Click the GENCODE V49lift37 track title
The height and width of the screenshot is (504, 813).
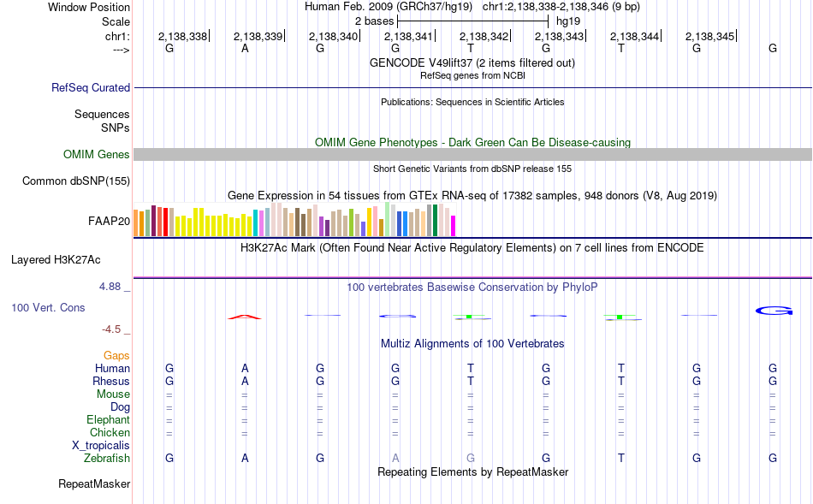click(472, 62)
